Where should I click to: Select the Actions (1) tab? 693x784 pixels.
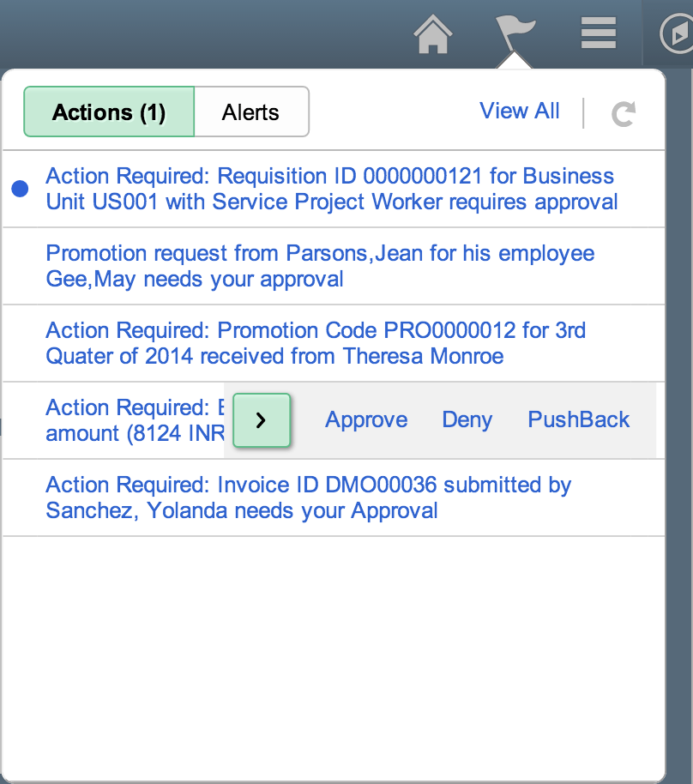(x=109, y=112)
